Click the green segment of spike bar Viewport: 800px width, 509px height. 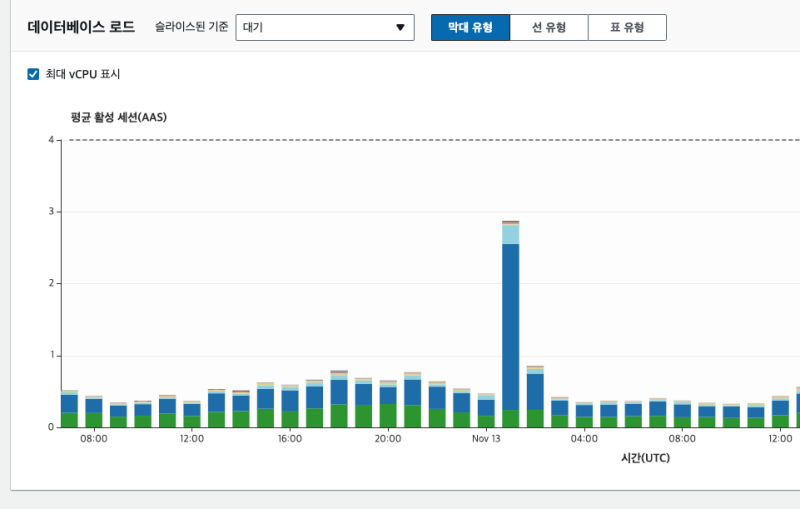(511, 419)
